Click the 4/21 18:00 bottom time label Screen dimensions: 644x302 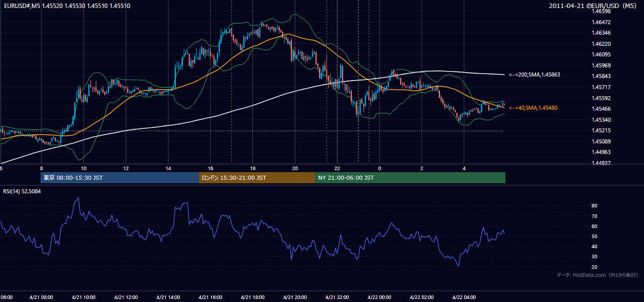coord(253,297)
